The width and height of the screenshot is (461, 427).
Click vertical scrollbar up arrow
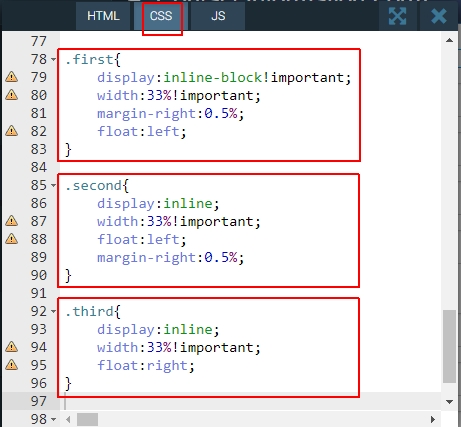click(x=449, y=40)
